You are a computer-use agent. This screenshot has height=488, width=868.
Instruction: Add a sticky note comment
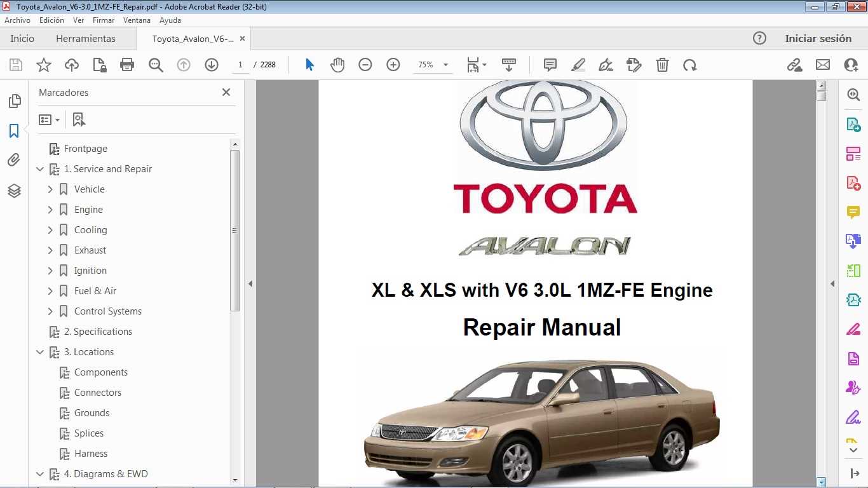click(x=550, y=65)
